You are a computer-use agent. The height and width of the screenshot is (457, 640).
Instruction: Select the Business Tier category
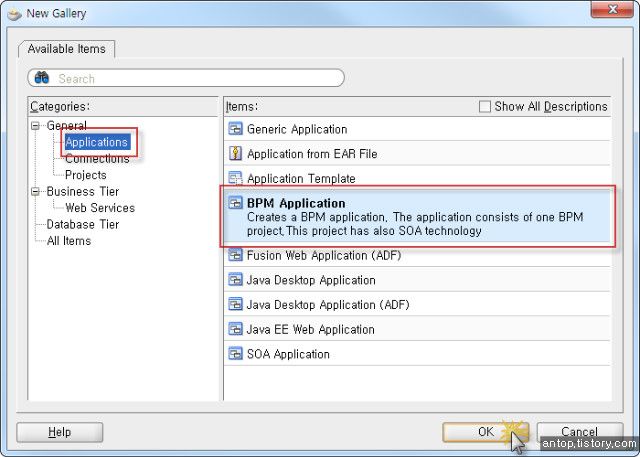point(83,191)
